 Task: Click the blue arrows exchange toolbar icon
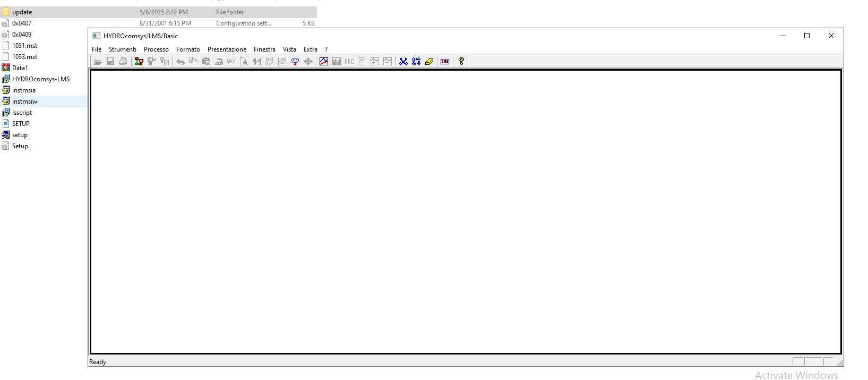click(416, 62)
